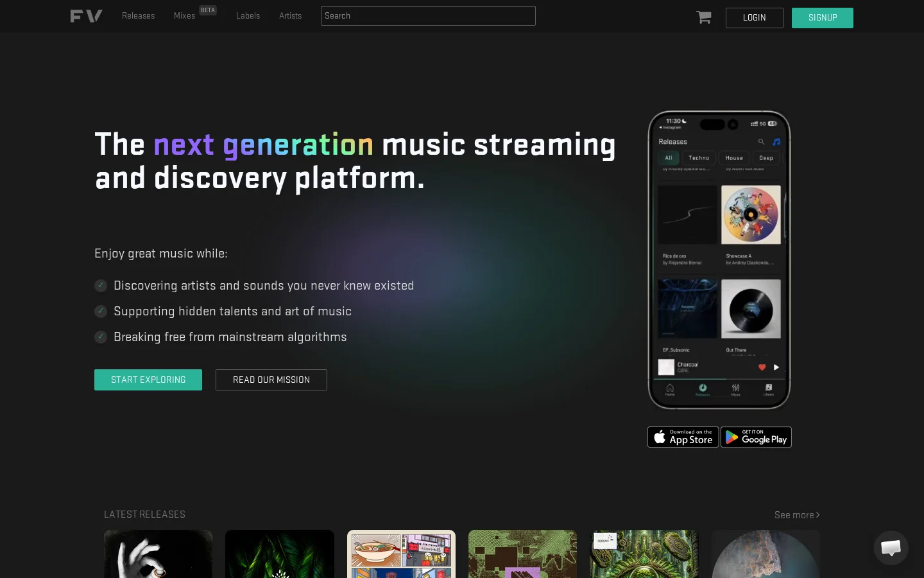Open the planet sphere release cover
The height and width of the screenshot is (578, 924).
point(766,554)
